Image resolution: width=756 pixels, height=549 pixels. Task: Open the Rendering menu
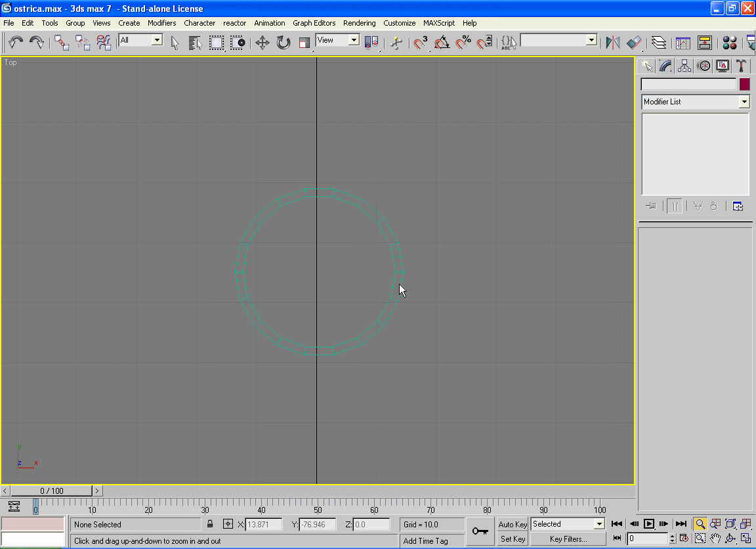click(359, 23)
